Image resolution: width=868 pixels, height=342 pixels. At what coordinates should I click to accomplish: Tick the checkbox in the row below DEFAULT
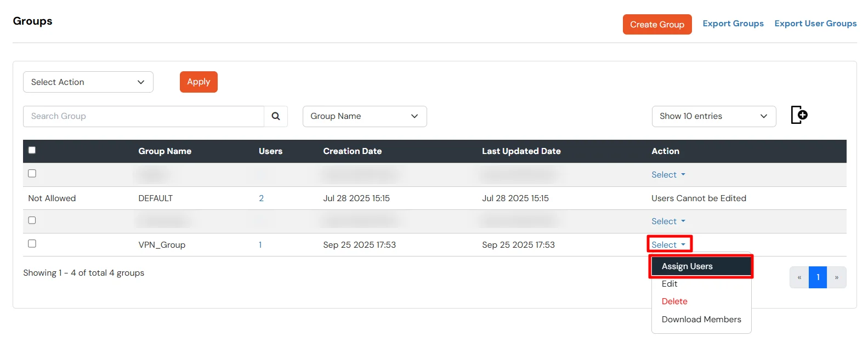32,220
